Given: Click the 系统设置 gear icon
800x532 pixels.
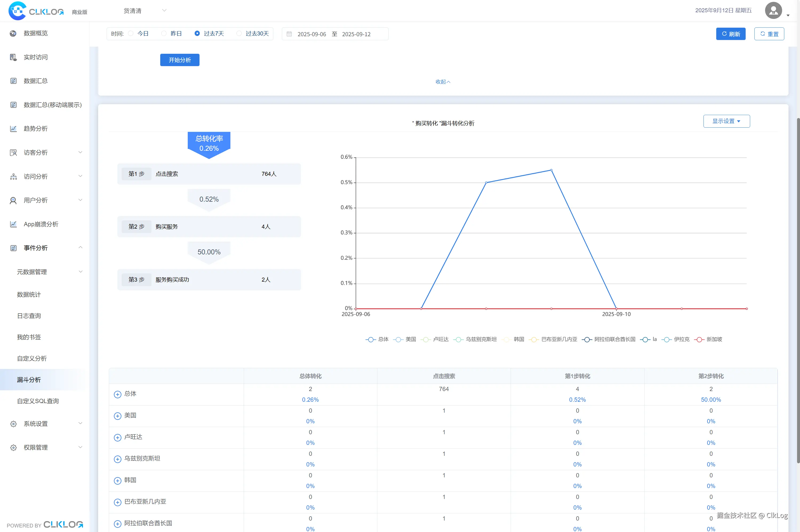Looking at the screenshot, I should (13, 424).
